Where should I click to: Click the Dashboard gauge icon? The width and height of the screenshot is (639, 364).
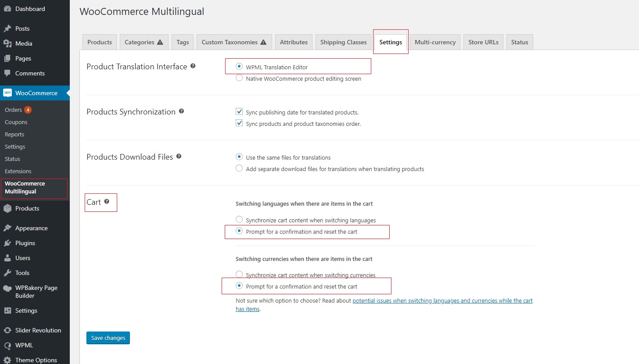pyautogui.click(x=7, y=9)
